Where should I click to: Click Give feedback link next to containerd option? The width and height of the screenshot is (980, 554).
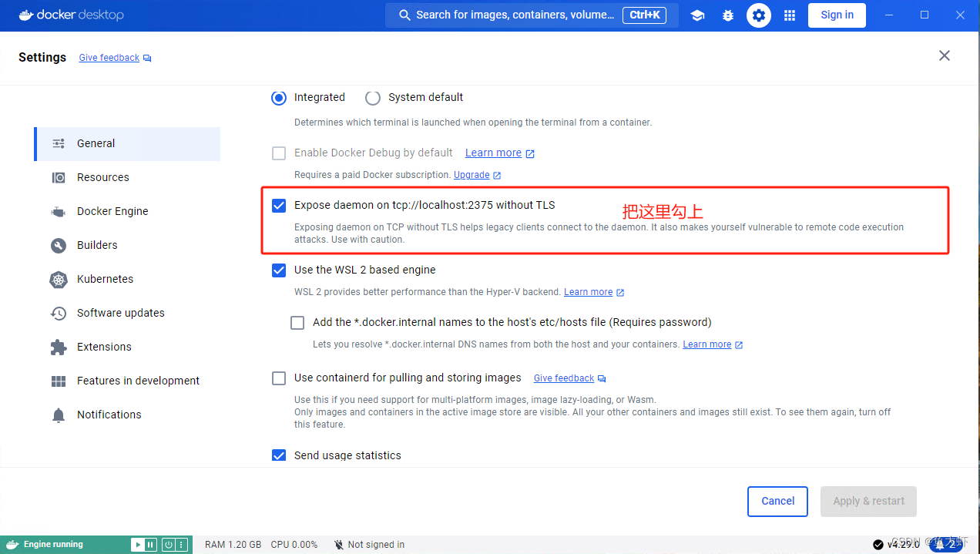pos(564,378)
